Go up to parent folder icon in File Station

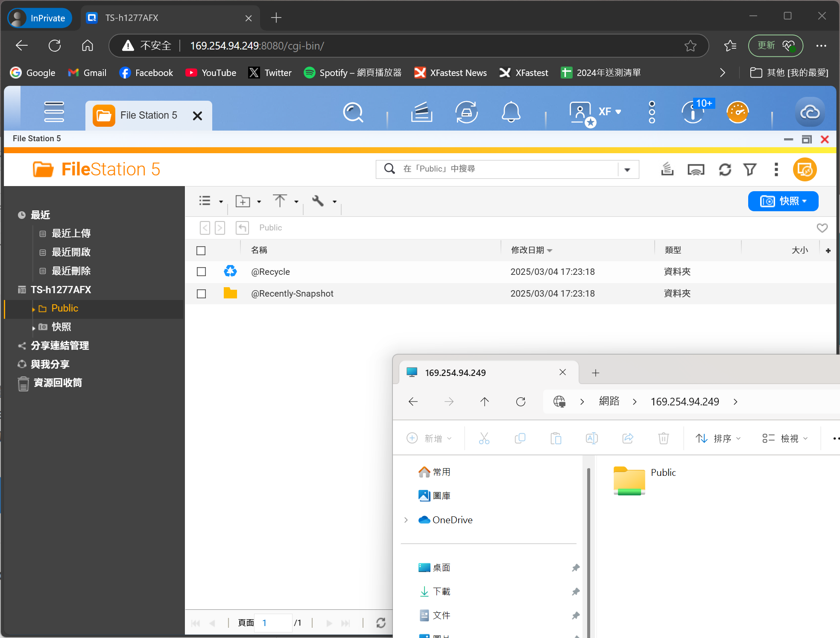tap(242, 227)
